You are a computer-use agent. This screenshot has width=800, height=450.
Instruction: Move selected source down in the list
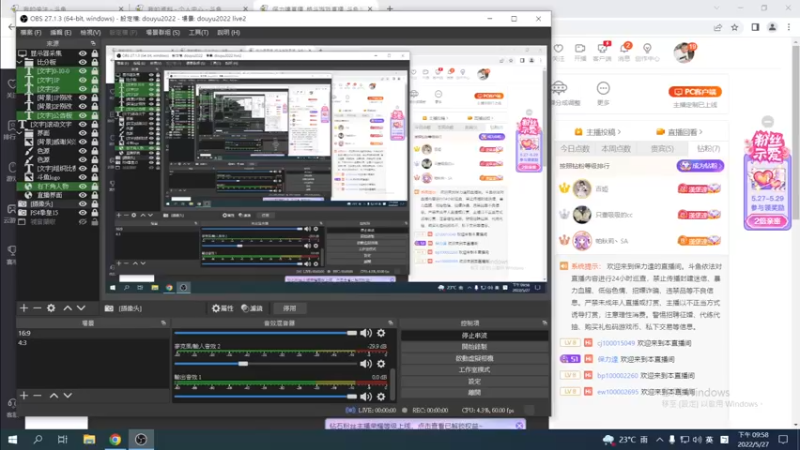(81, 308)
